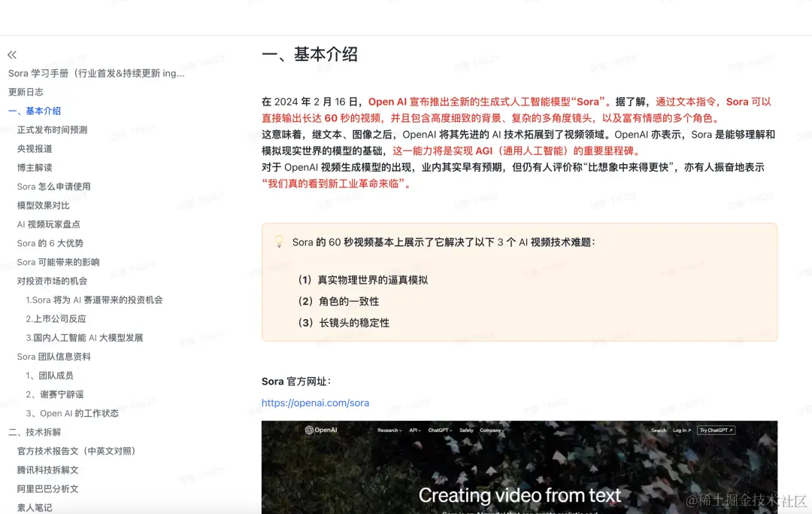Screen dimensions: 812x514
Task: Open the 腾讯科技拆解文 entry
Action: [47, 470]
